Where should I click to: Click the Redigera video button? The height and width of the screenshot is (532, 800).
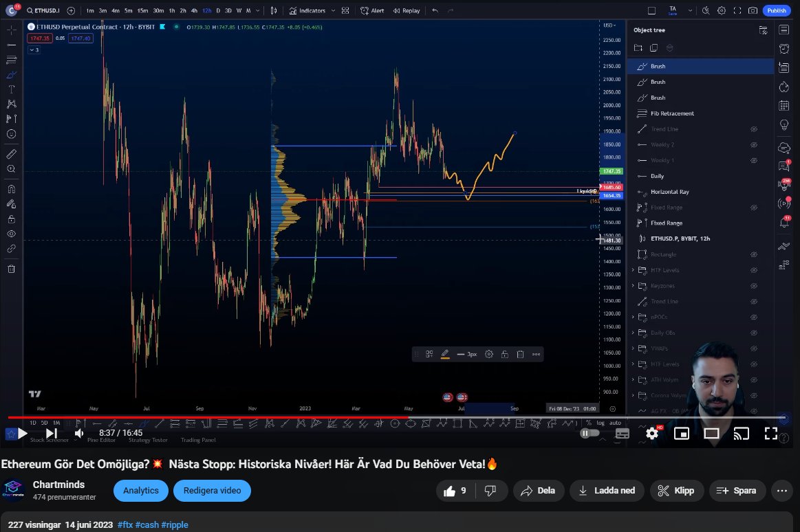tap(213, 491)
